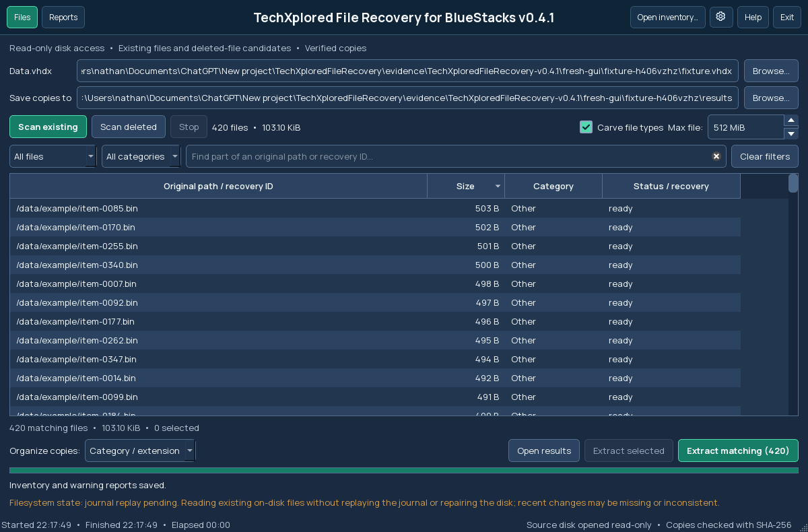This screenshot has height=532, width=808.
Task: Select row /data/example/item-0092.bin
Action: [x=375, y=302]
